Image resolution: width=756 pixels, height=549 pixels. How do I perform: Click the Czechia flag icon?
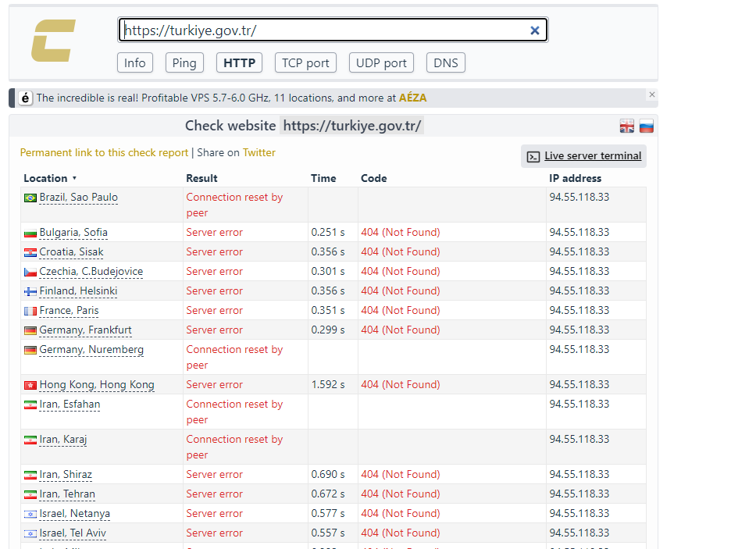pyautogui.click(x=30, y=273)
